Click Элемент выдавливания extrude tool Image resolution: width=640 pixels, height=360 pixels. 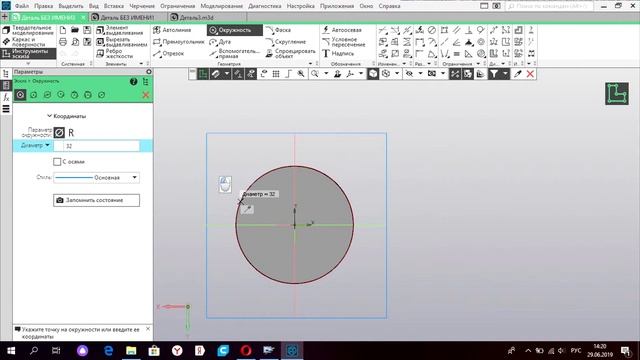(x=120, y=30)
